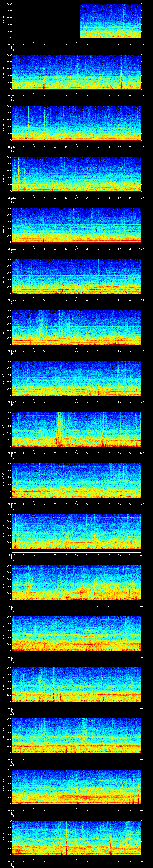
Task: Choose the spectrogram panel starting at 21:14:00
Action: tap(77, 531)
